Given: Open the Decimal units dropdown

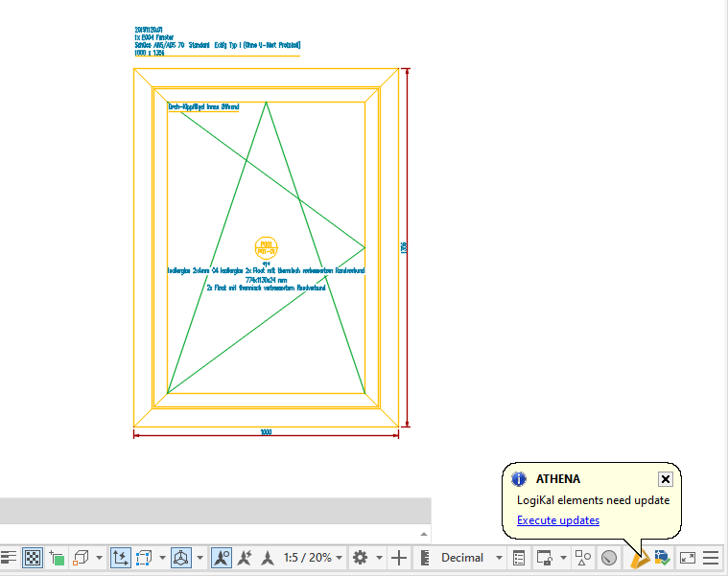Looking at the screenshot, I should (x=470, y=557).
